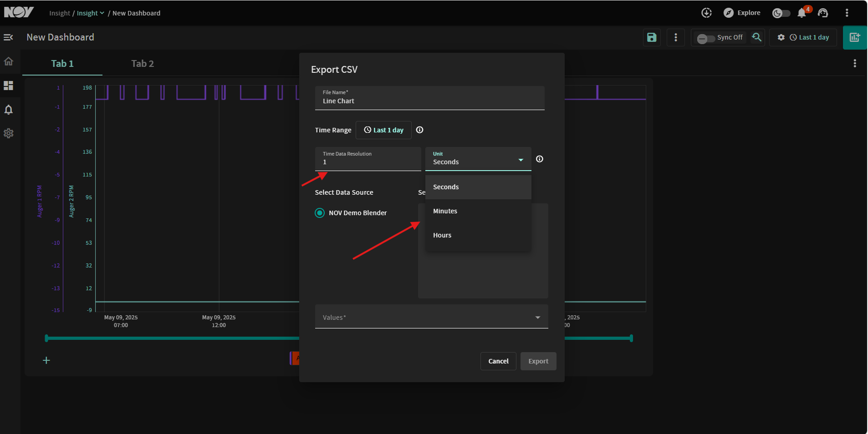Click the left handle of chart range slider
The image size is (868, 434).
point(46,338)
